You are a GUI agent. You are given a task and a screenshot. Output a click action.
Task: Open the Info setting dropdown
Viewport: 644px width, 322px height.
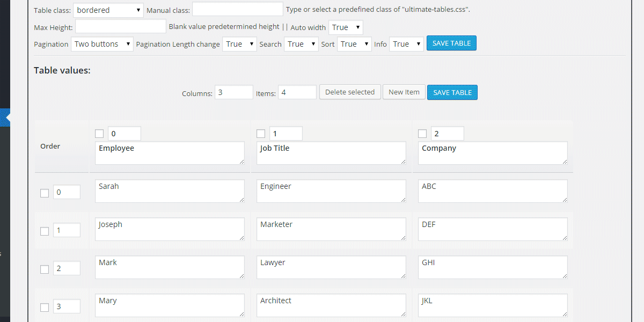[x=406, y=44]
